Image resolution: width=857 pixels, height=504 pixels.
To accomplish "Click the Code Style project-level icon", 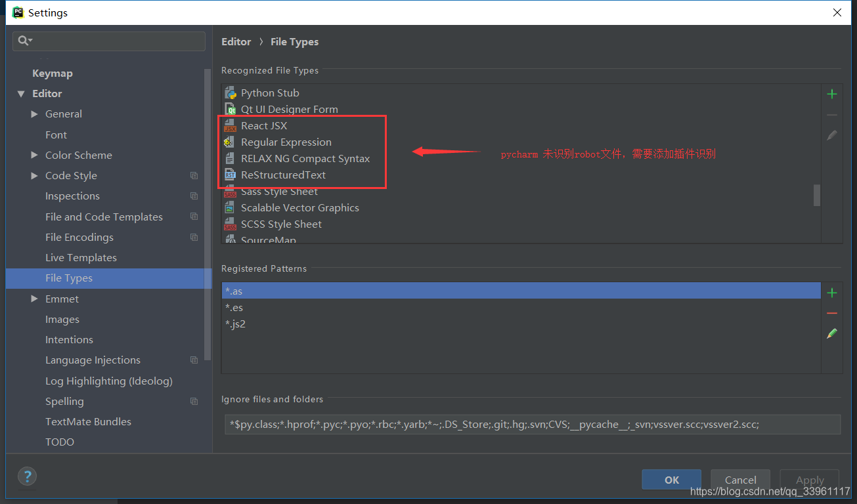I will tap(194, 175).
